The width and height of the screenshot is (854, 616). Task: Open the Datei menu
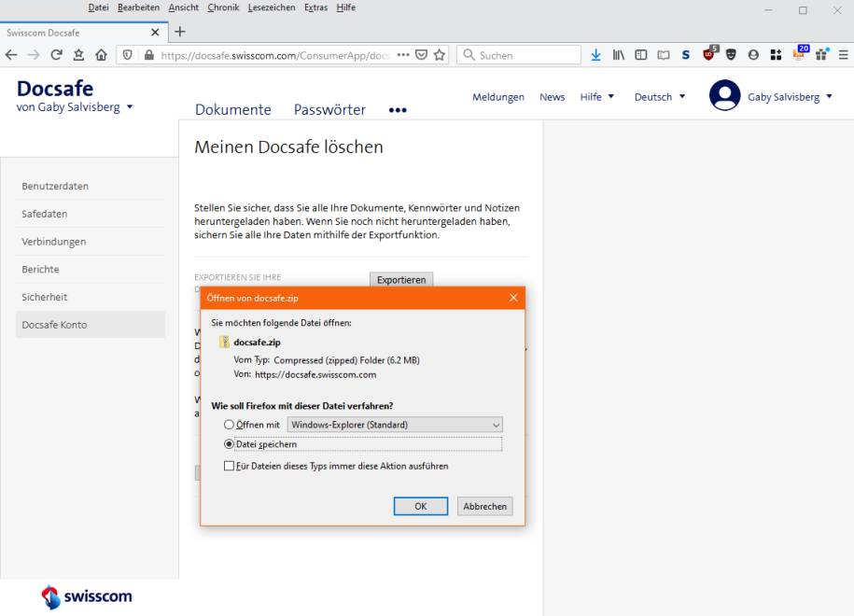(98, 7)
